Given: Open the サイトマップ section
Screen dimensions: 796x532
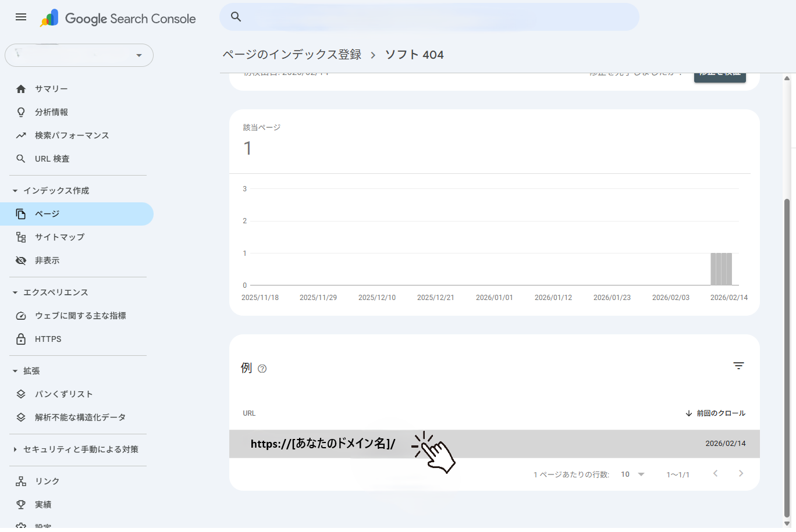Looking at the screenshot, I should coord(58,237).
